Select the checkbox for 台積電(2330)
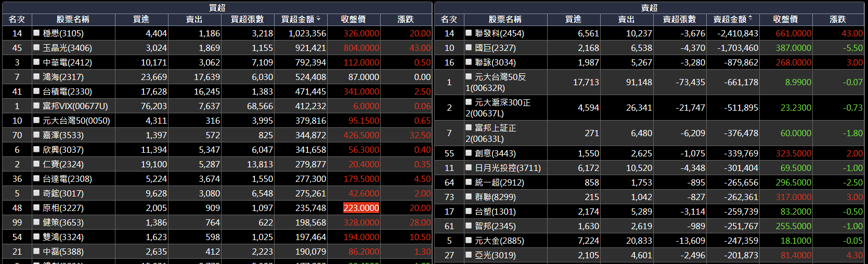 pos(36,91)
